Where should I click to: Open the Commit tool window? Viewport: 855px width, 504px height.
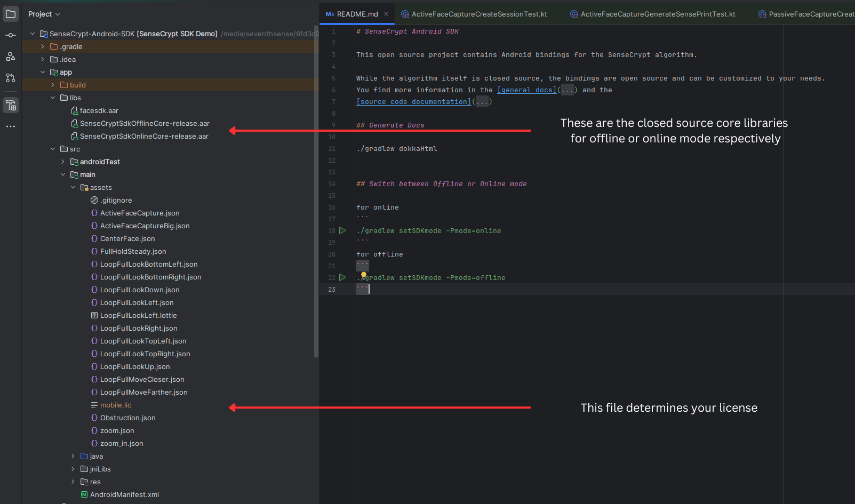tap(11, 35)
